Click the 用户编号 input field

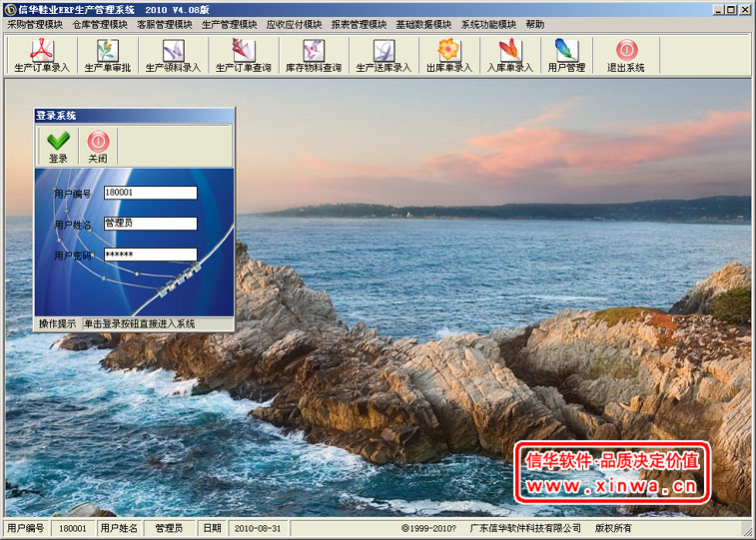151,193
